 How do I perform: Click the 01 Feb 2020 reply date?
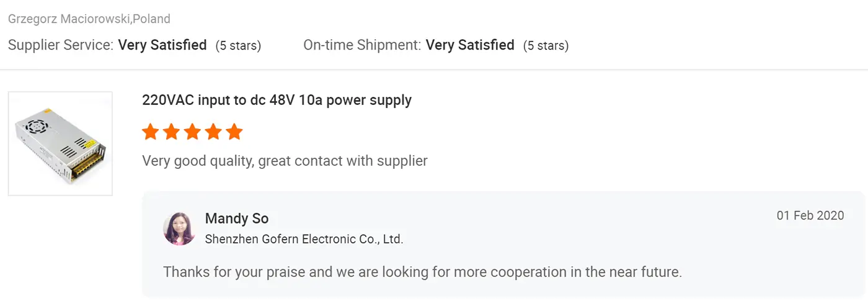pyautogui.click(x=810, y=216)
